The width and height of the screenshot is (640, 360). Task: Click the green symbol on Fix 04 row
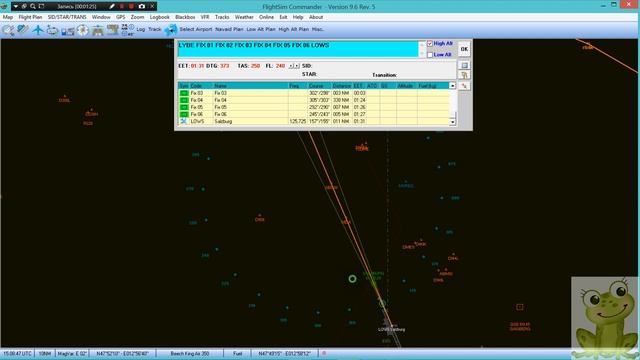click(x=184, y=100)
